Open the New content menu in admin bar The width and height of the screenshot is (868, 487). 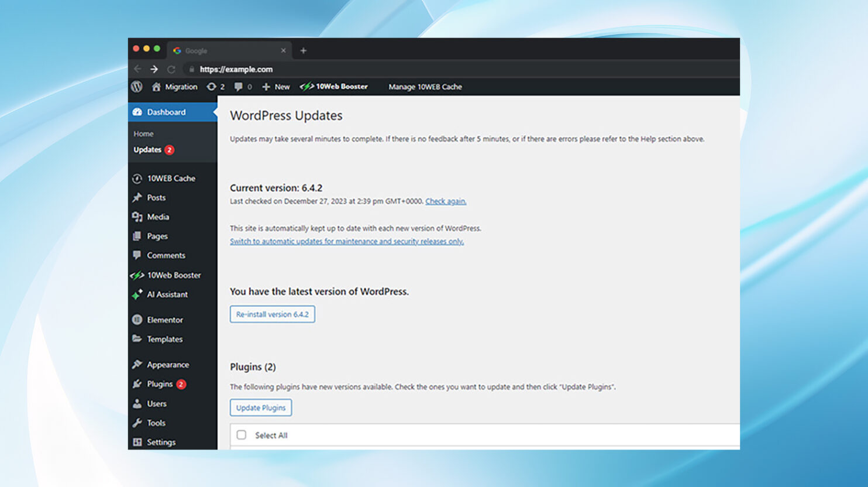click(275, 87)
